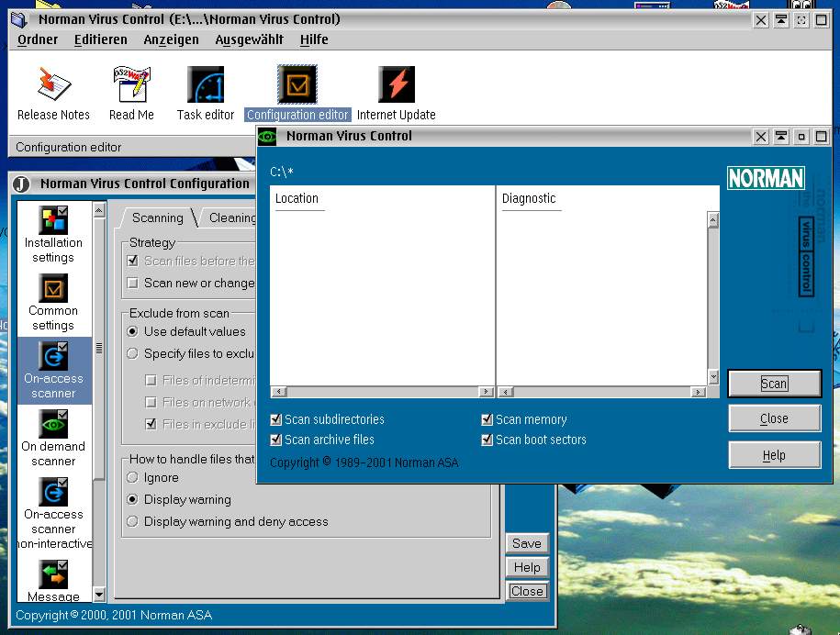The width and height of the screenshot is (840, 635).
Task: Click the folder window system menu icon
Action: pos(18,20)
